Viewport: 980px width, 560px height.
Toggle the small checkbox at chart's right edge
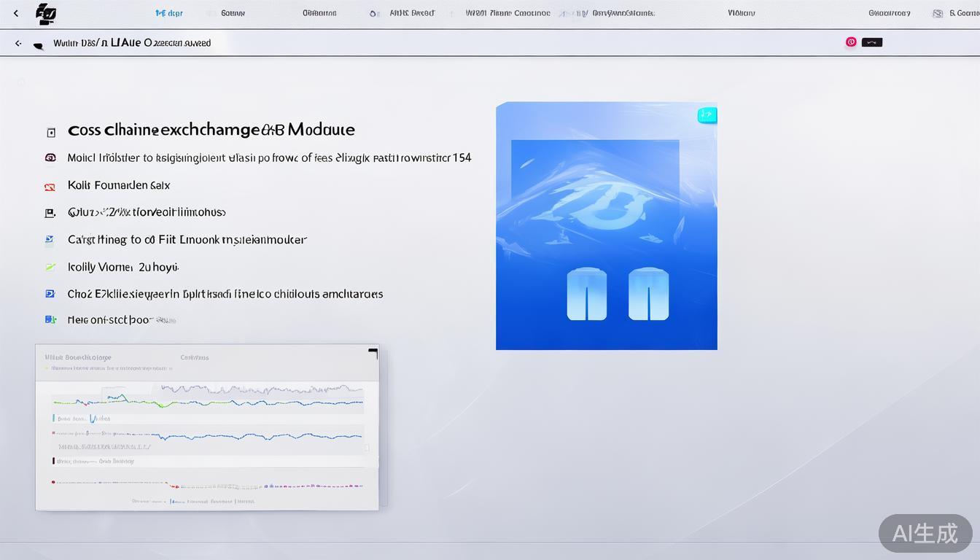click(367, 448)
